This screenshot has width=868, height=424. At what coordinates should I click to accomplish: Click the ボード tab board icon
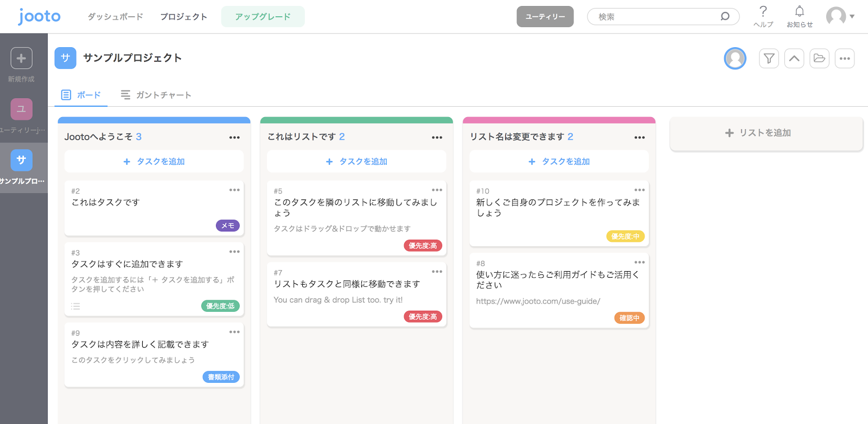(x=66, y=95)
